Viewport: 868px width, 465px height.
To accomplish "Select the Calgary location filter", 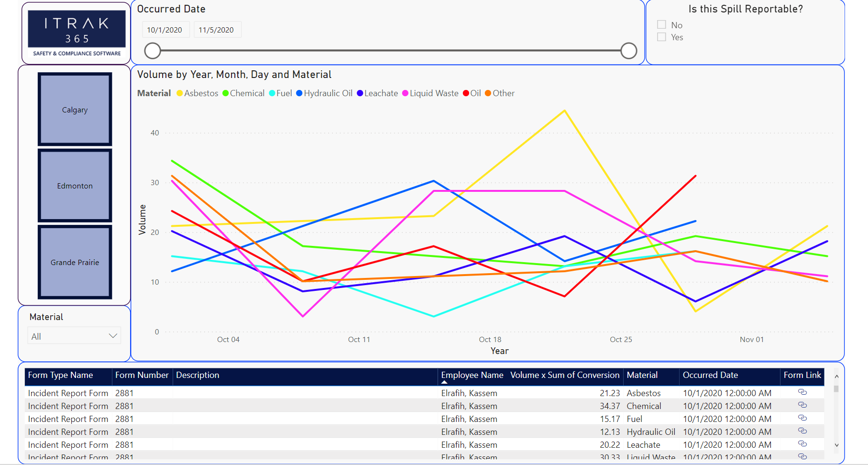I will point(75,109).
